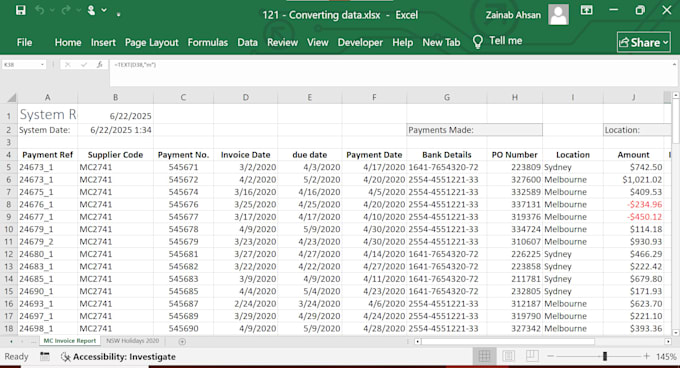Select cell with PO Number 223809
The height and width of the screenshot is (368, 680).
tap(514, 167)
